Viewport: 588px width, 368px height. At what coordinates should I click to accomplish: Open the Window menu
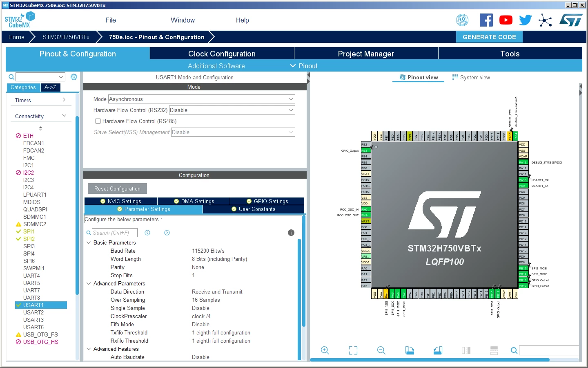[x=183, y=20]
